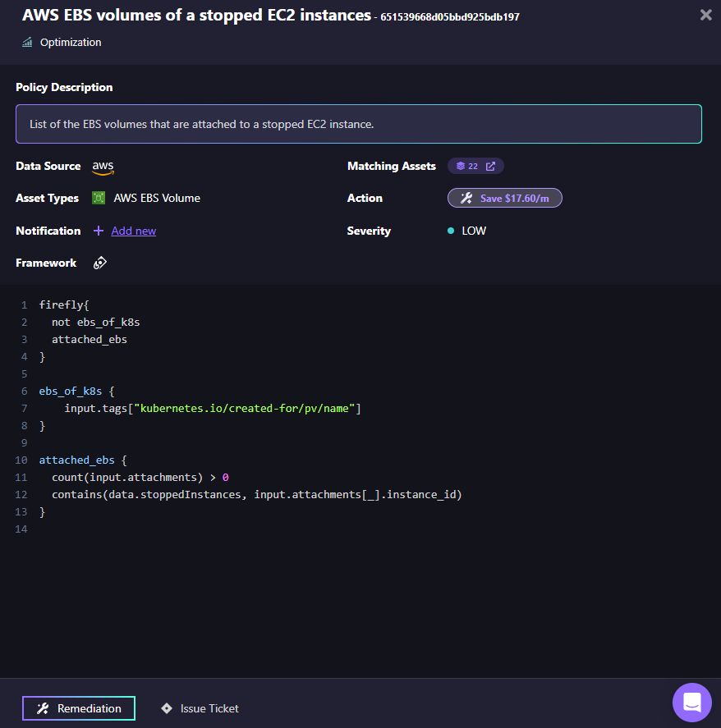Click the AWS EBS Volume asset type label
The image size is (721, 728).
[x=157, y=199]
